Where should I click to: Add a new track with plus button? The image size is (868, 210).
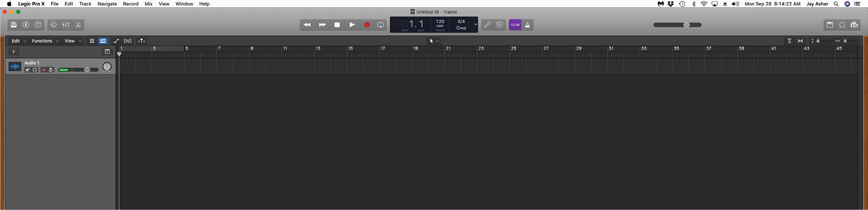click(14, 52)
